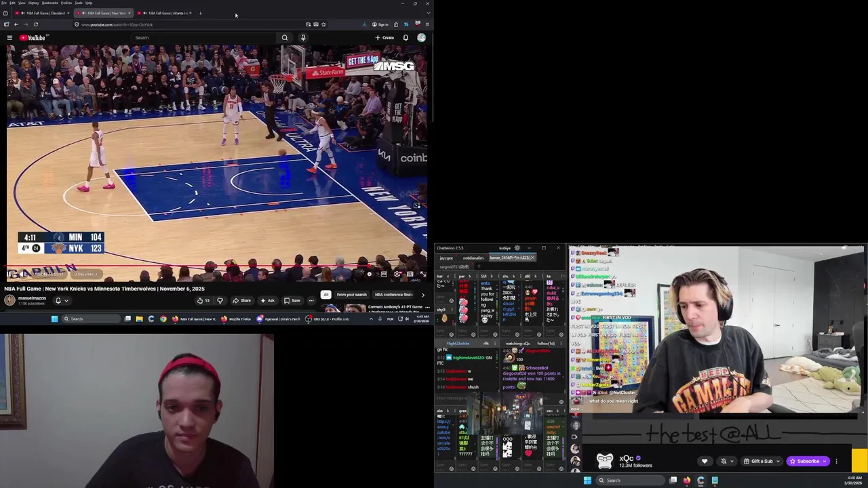This screenshot has width=868, height=488.
Task: Switch to Chatterino notdianalim tab
Action: coord(473,258)
